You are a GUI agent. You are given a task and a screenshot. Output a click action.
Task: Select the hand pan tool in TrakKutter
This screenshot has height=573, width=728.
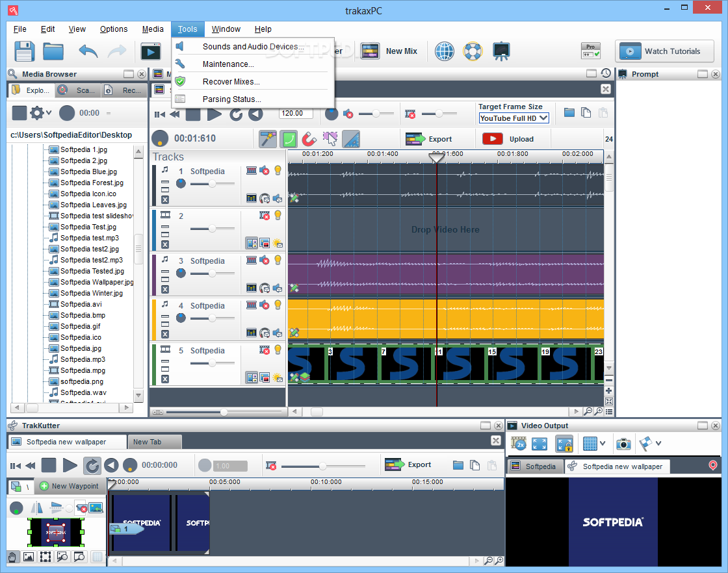(12, 557)
